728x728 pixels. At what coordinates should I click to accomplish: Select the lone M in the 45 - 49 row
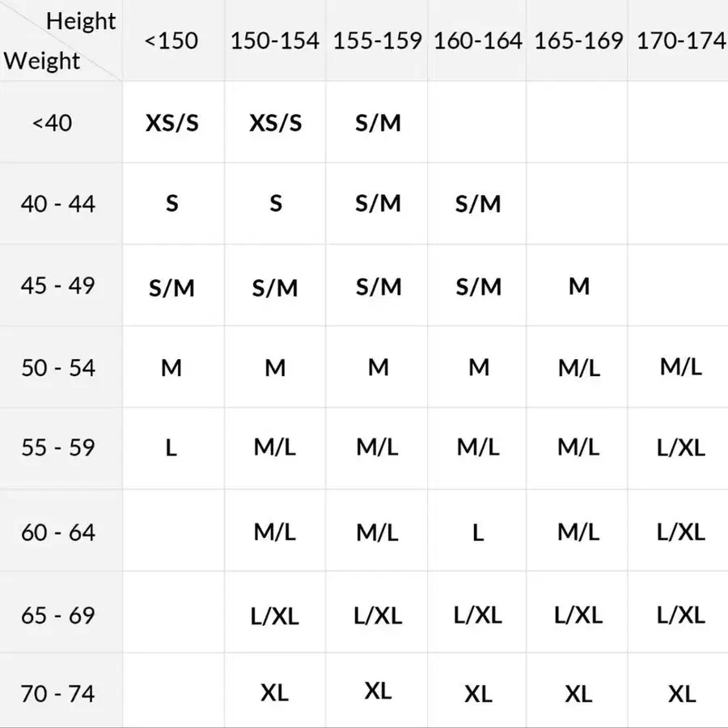click(579, 286)
